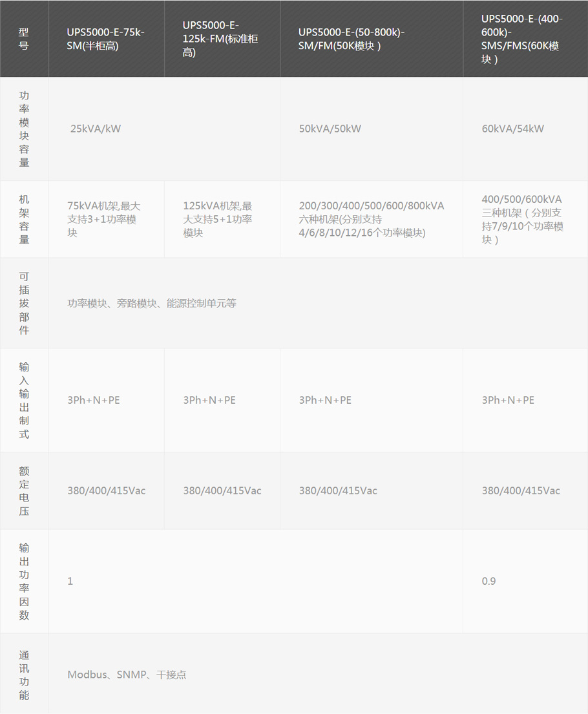The height and width of the screenshot is (714, 588).
Task: Click the 通讯功能 row label
Action: [24, 675]
